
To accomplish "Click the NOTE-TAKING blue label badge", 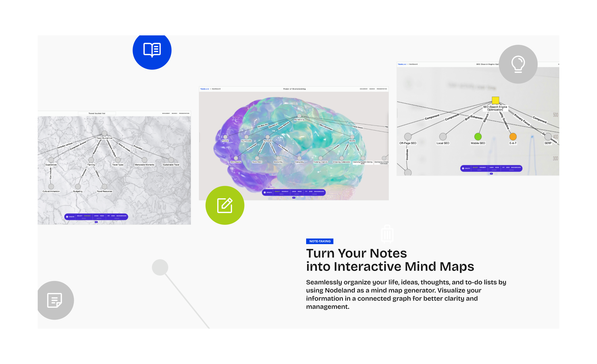I will [320, 241].
